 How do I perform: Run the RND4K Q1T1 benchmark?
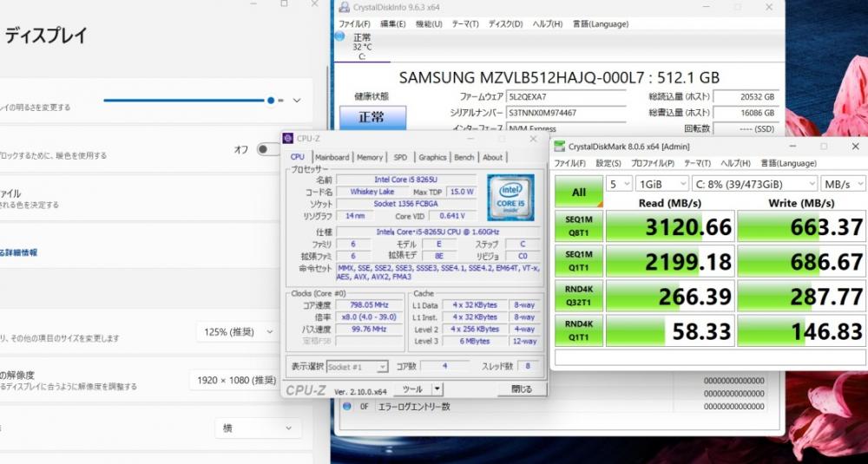coord(578,330)
